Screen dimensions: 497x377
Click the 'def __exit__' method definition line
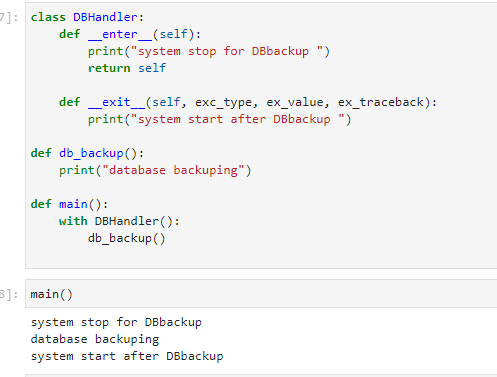(x=248, y=102)
